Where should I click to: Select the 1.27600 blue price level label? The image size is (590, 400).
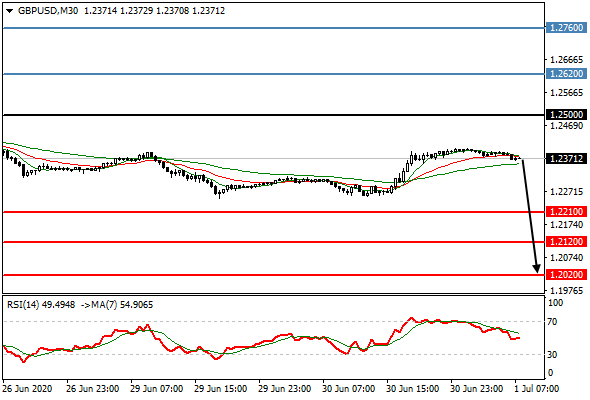point(566,28)
